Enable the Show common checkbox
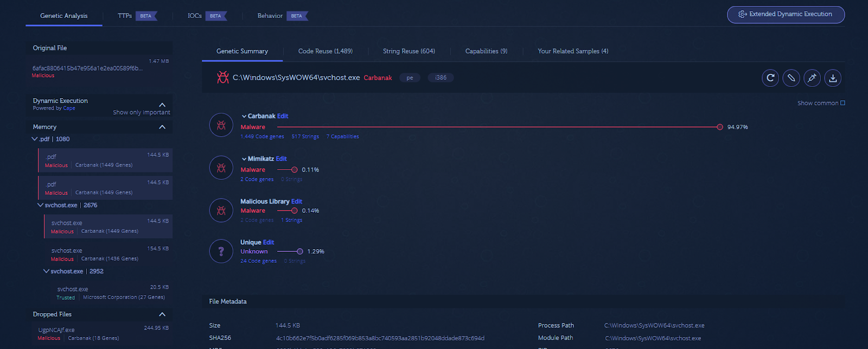868x349 pixels. point(843,103)
